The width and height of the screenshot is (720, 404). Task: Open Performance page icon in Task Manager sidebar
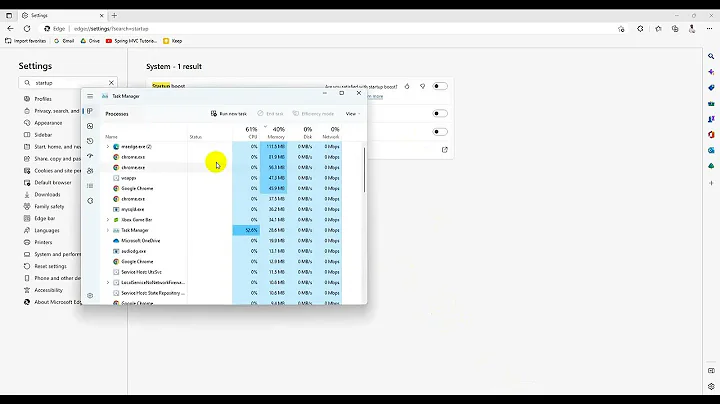(x=90, y=126)
